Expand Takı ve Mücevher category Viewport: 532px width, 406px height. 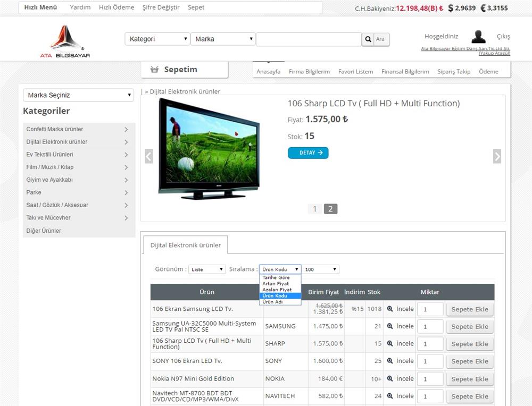[x=126, y=218]
